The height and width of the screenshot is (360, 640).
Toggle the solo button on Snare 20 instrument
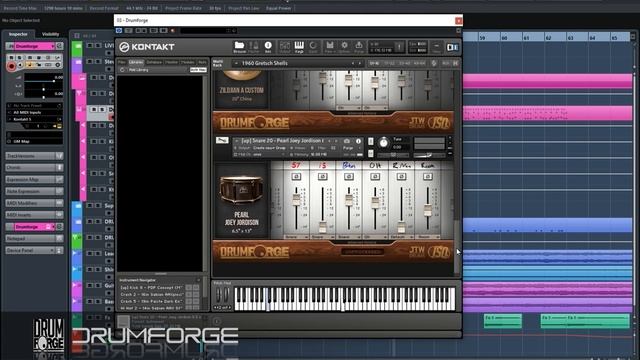(x=371, y=141)
